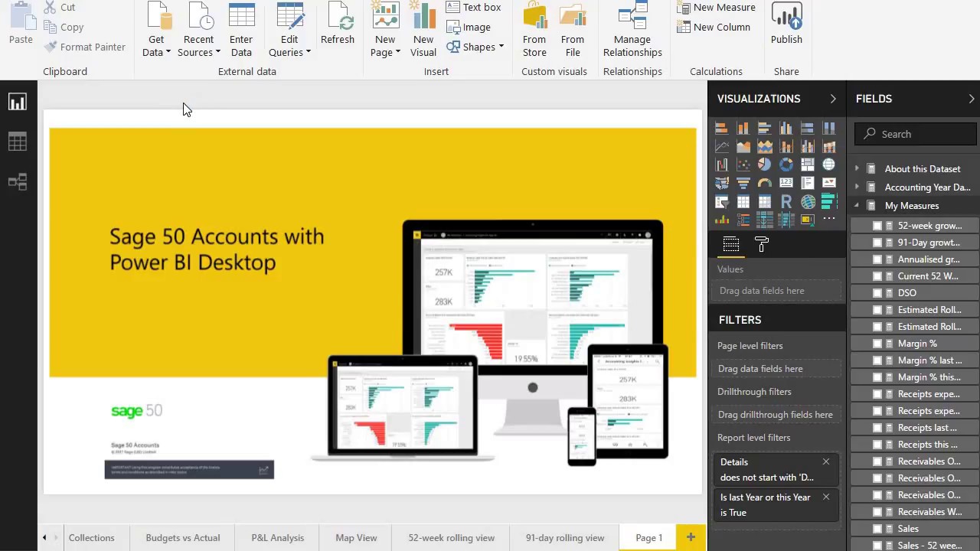The width and height of the screenshot is (980, 551).
Task: Click the Publish icon
Action: point(786,25)
